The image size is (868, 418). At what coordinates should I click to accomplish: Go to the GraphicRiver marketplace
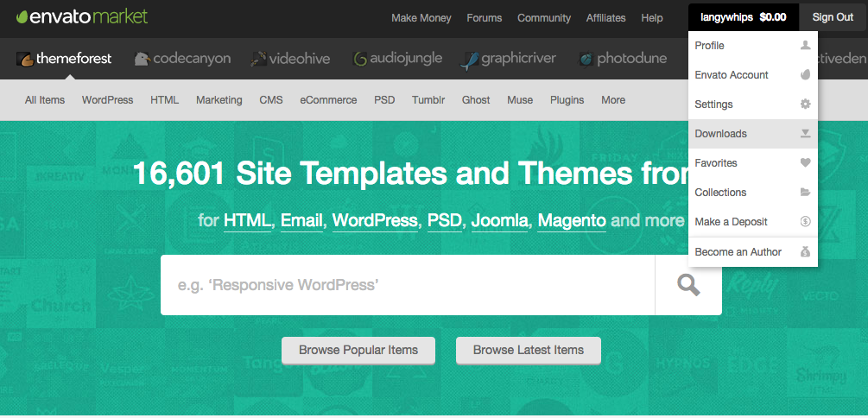(508, 58)
